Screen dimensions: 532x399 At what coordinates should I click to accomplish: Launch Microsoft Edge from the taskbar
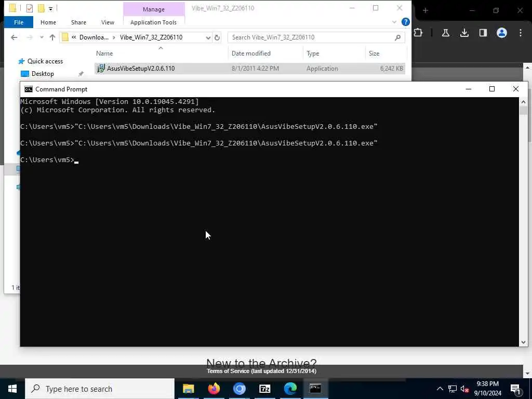point(290,389)
